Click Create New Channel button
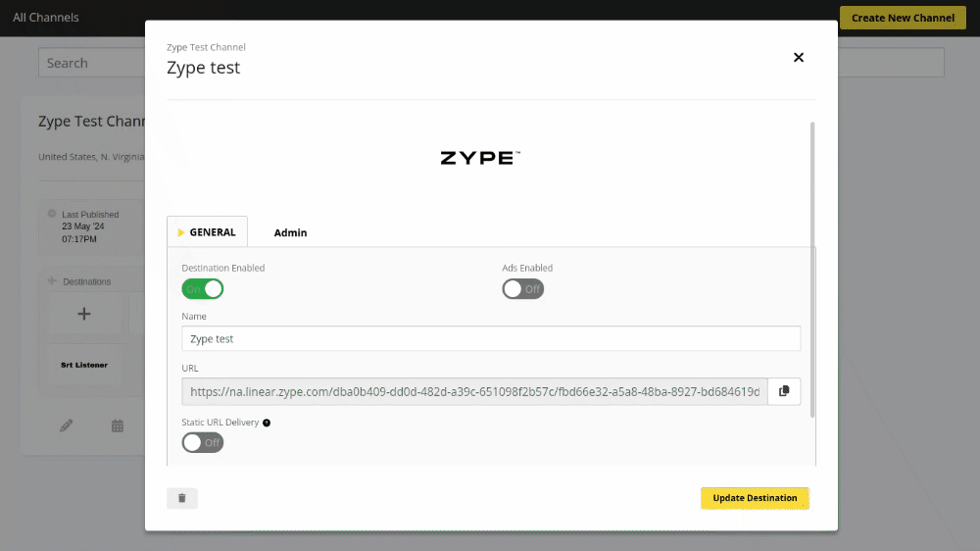This screenshot has width=980, height=551. click(x=904, y=18)
